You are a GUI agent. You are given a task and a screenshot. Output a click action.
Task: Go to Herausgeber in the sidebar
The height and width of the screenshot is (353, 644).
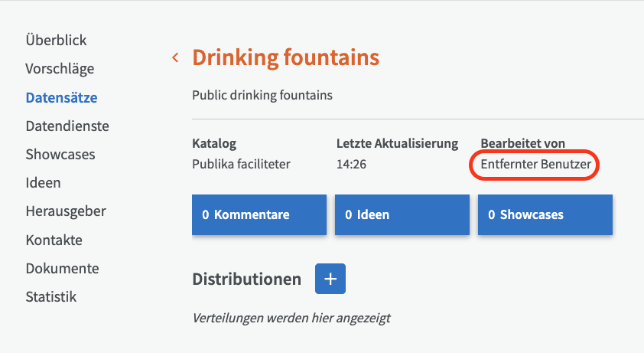[x=66, y=211]
